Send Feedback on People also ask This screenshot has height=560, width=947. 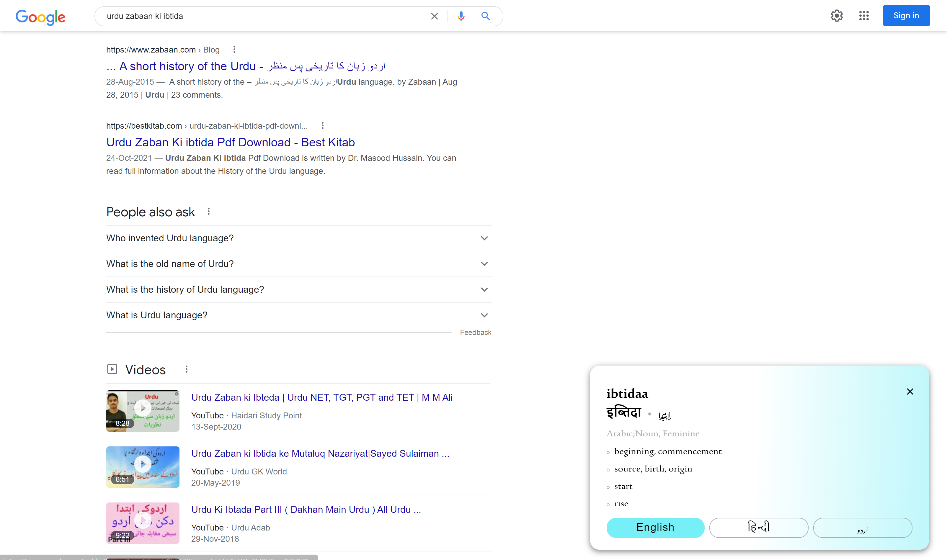point(476,332)
